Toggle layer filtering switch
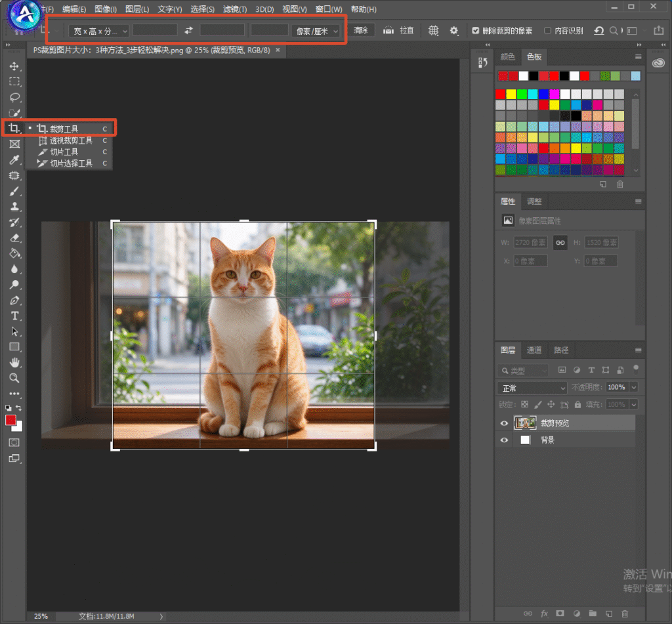The height and width of the screenshot is (624, 672). pos(636,369)
